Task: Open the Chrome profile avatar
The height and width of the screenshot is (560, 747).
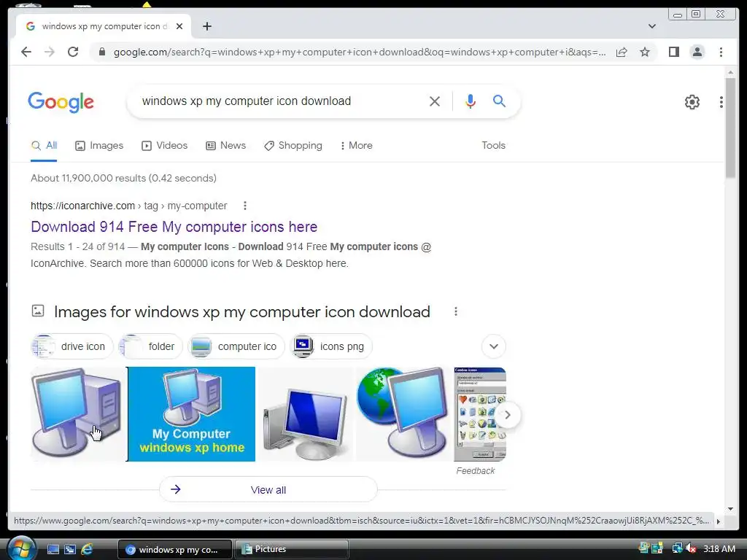Action: tap(697, 52)
